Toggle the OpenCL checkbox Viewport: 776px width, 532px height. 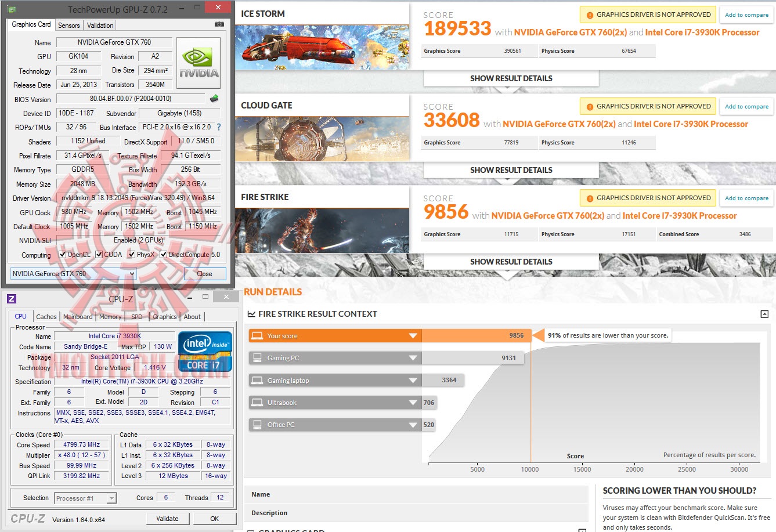[63, 255]
